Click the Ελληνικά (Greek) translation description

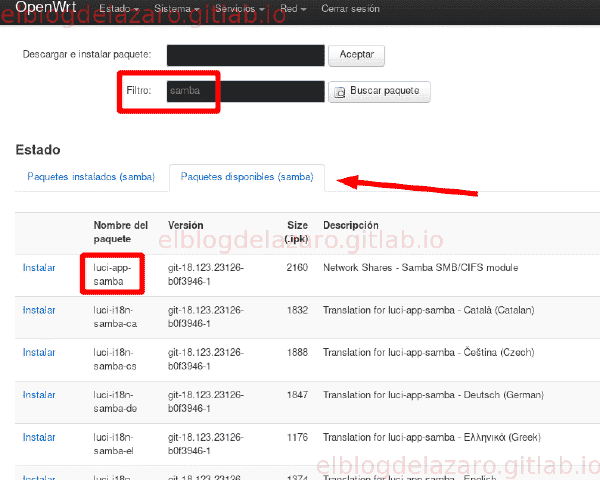pyautogui.click(x=432, y=437)
